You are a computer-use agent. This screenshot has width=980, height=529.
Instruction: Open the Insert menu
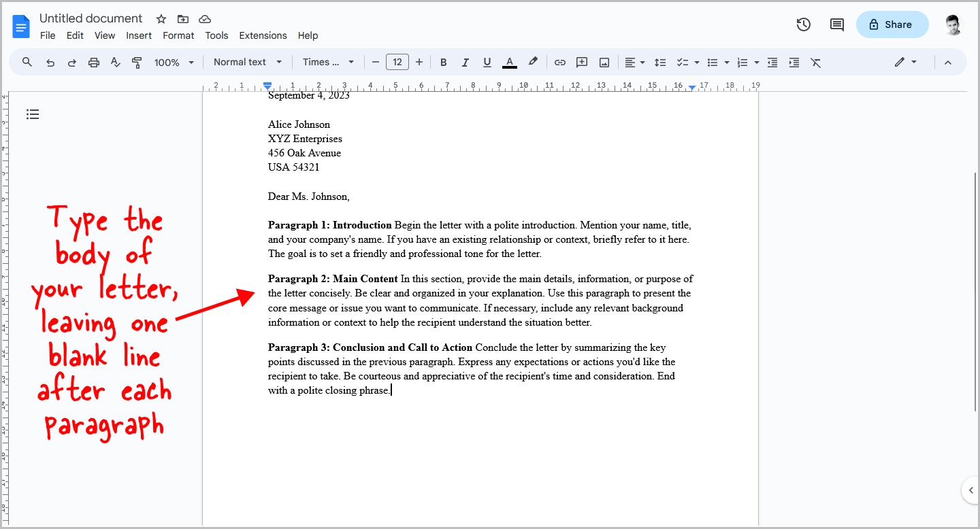pyautogui.click(x=139, y=35)
